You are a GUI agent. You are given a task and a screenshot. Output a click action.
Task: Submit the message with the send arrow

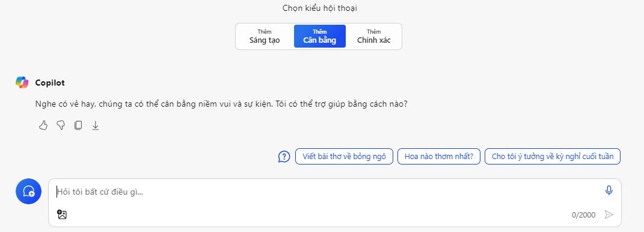pos(609,215)
